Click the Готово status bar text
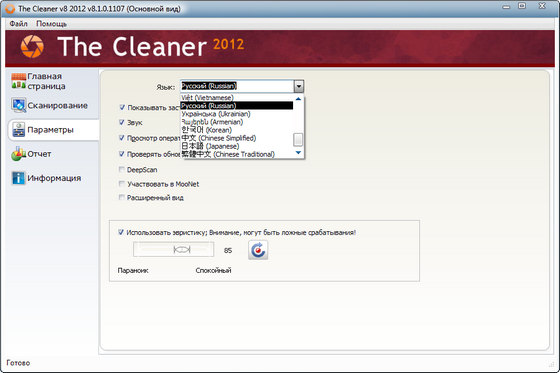 18,363
